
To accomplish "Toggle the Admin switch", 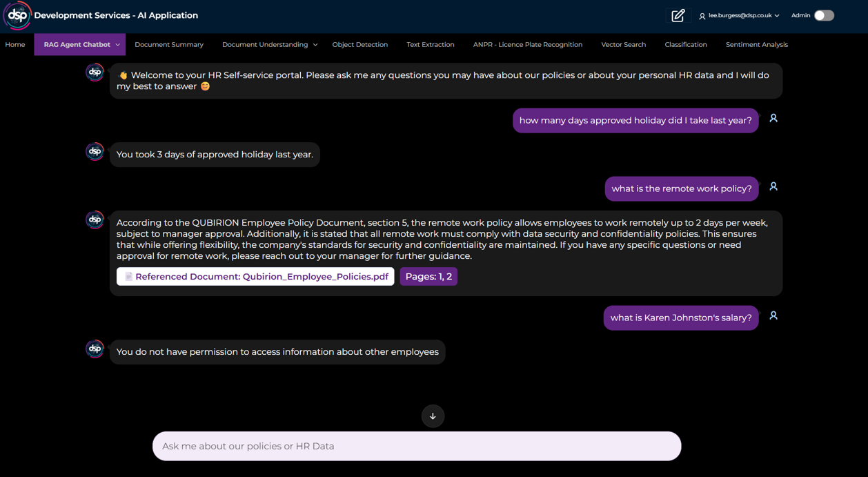I will click(824, 15).
